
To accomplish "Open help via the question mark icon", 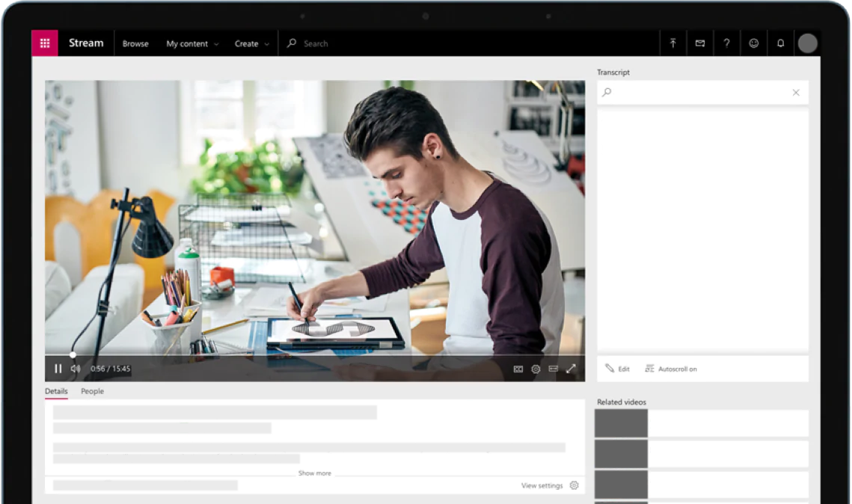I will click(x=726, y=43).
